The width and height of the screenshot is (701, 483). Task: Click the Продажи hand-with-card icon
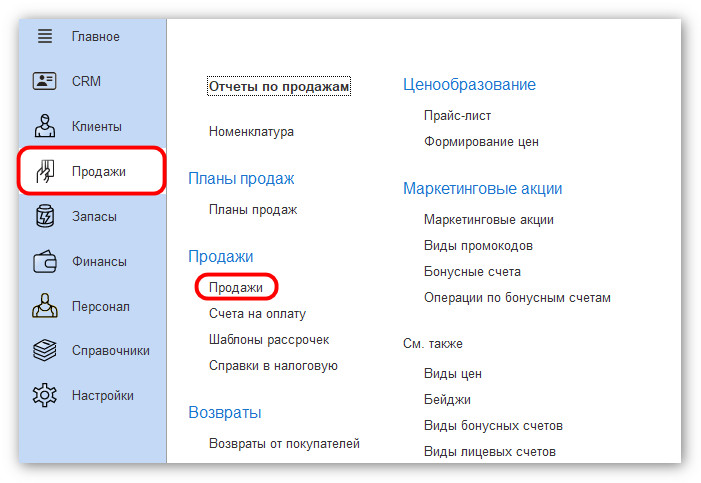click(x=45, y=171)
